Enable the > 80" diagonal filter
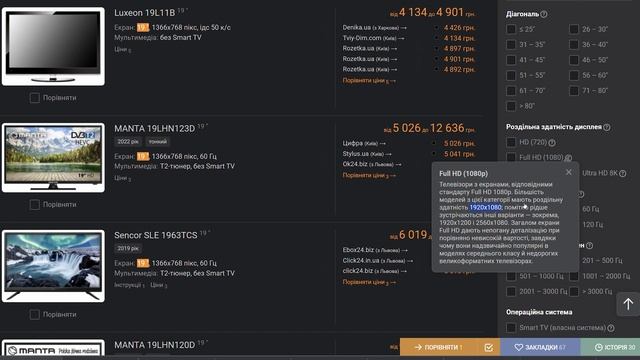 coord(511,106)
